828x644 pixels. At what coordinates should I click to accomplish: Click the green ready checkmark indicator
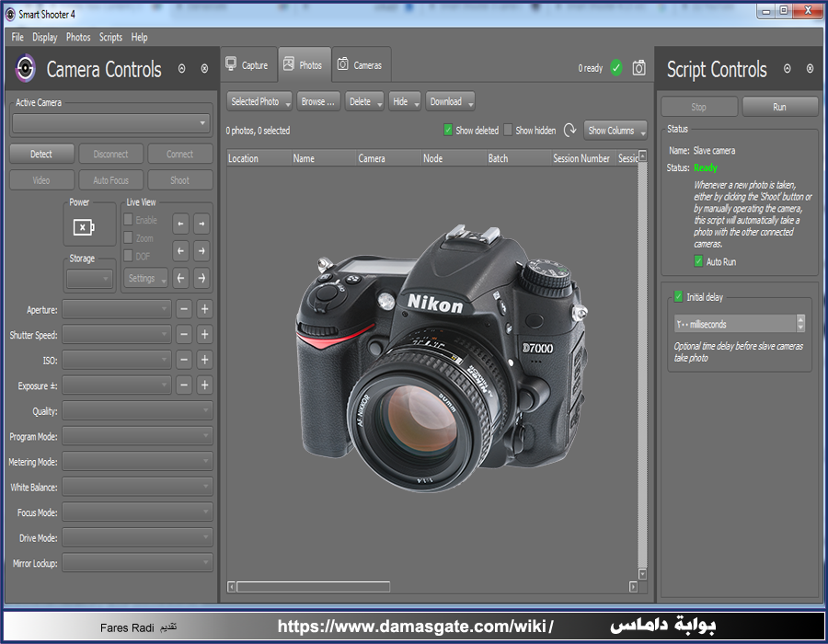(616, 67)
